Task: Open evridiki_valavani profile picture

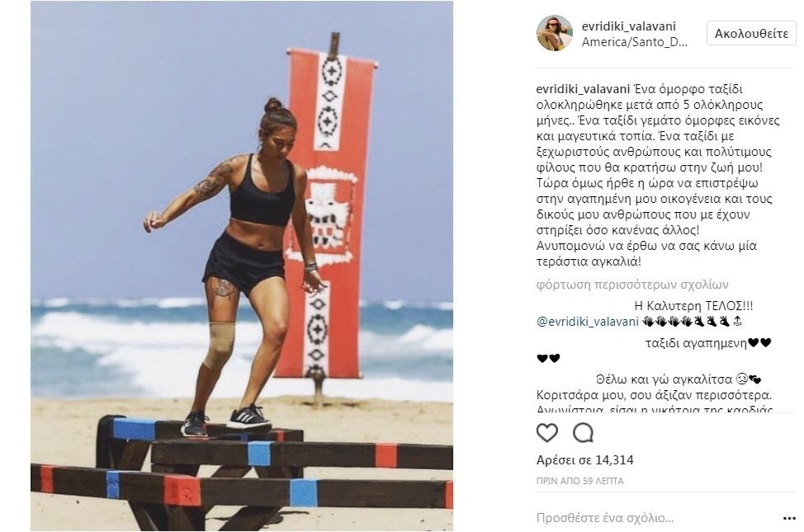Action: [x=554, y=33]
